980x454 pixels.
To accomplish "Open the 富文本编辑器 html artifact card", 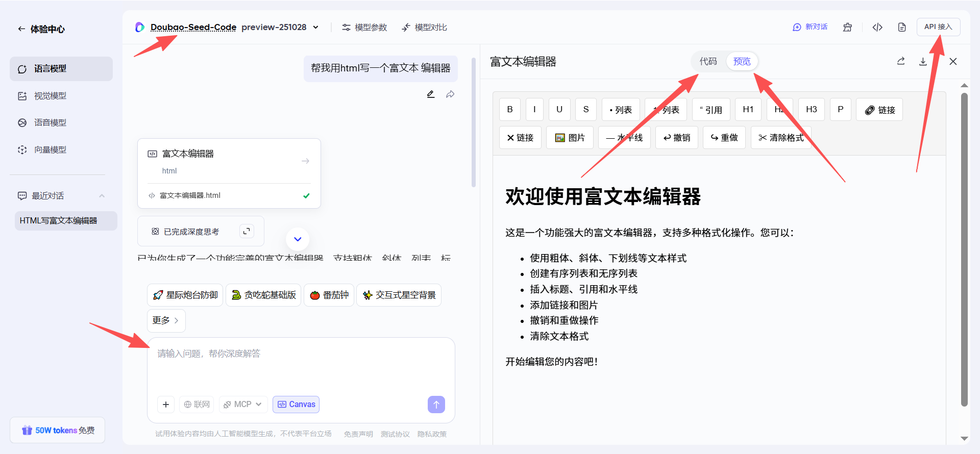I will point(229,161).
